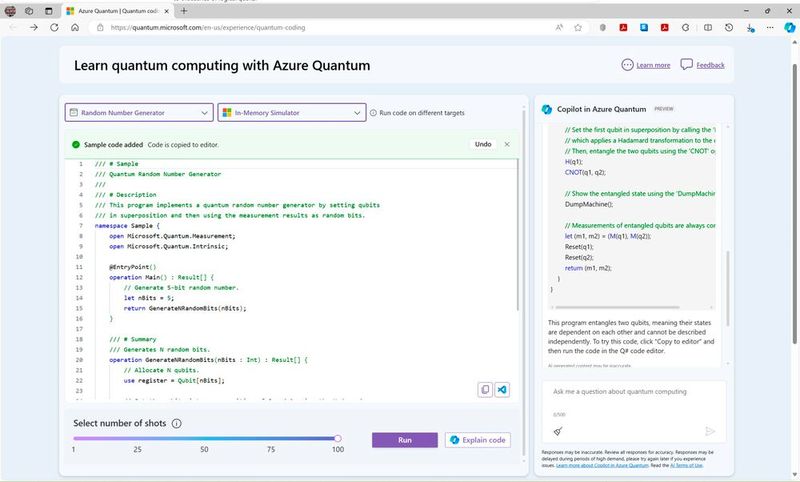Viewport: 800px width, 482px height.
Task: Open the In-Memory Simulator target dropdown
Action: tap(292, 113)
